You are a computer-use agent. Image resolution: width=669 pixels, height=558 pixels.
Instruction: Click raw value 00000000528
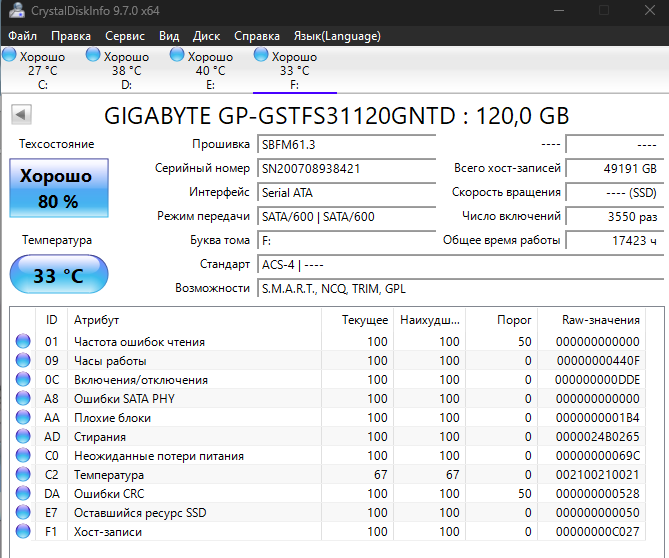[597, 494]
